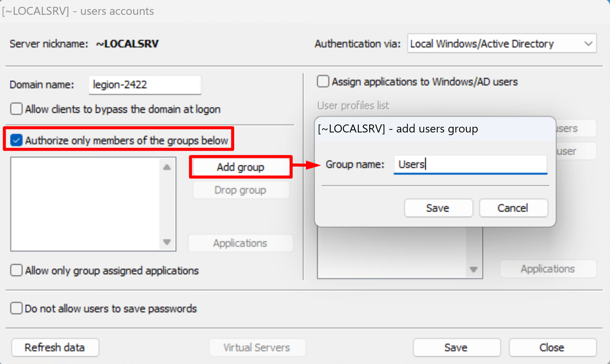Save the new users group in dialog
The height and width of the screenshot is (364, 610).
coord(438,208)
